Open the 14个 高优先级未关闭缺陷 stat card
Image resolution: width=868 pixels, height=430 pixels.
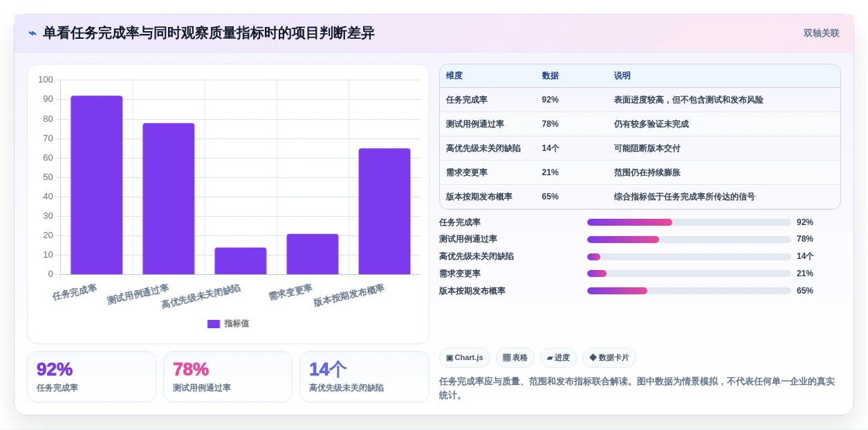tap(364, 377)
